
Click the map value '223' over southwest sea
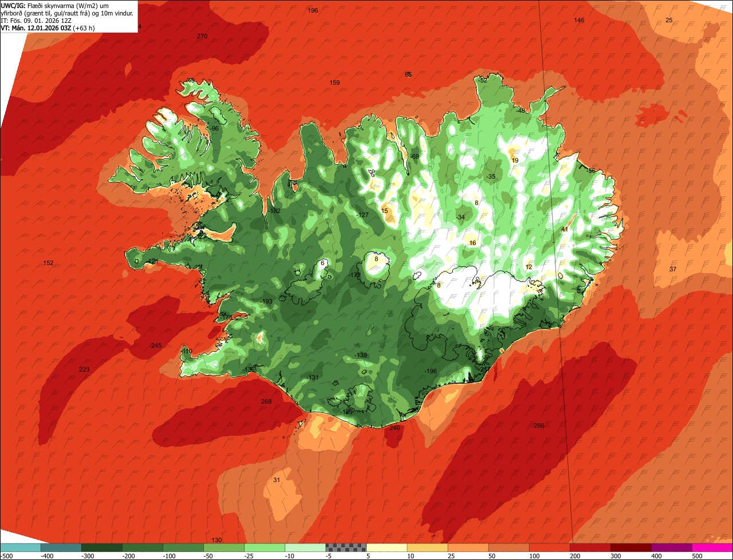pos(84,370)
